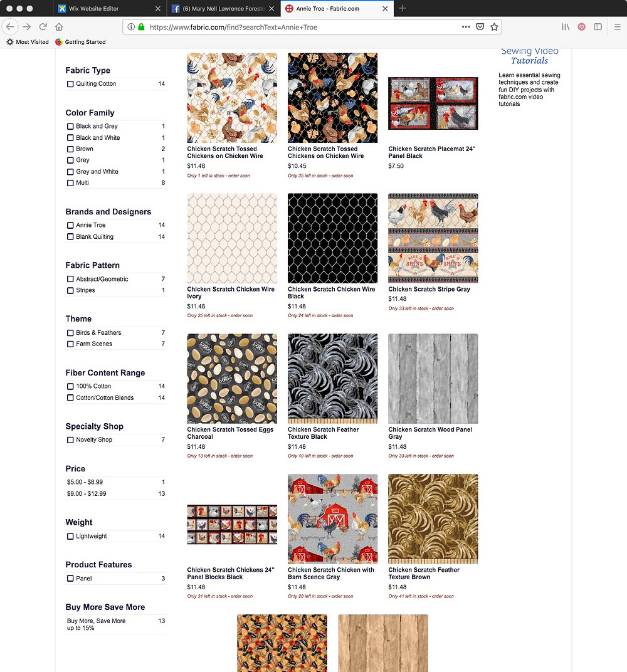Open Chicken Scratch Chicken Wire Ivory link
This screenshot has height=672, width=627.
click(x=231, y=293)
